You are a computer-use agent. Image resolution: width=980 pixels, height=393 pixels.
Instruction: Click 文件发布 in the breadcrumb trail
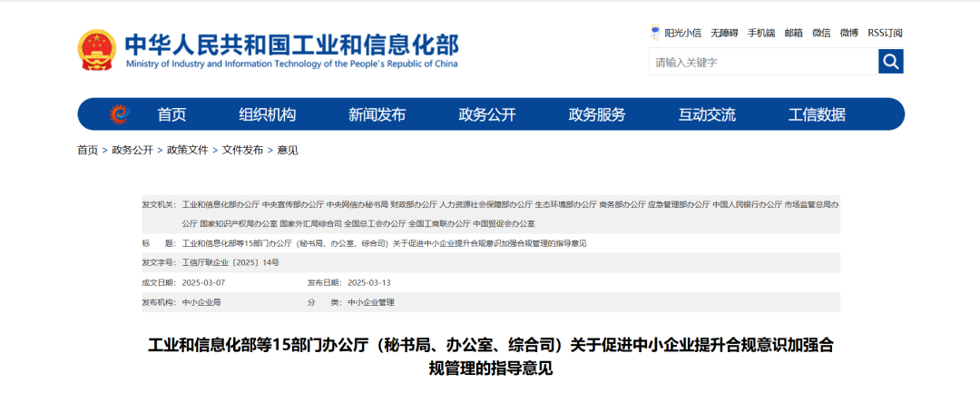click(x=242, y=150)
